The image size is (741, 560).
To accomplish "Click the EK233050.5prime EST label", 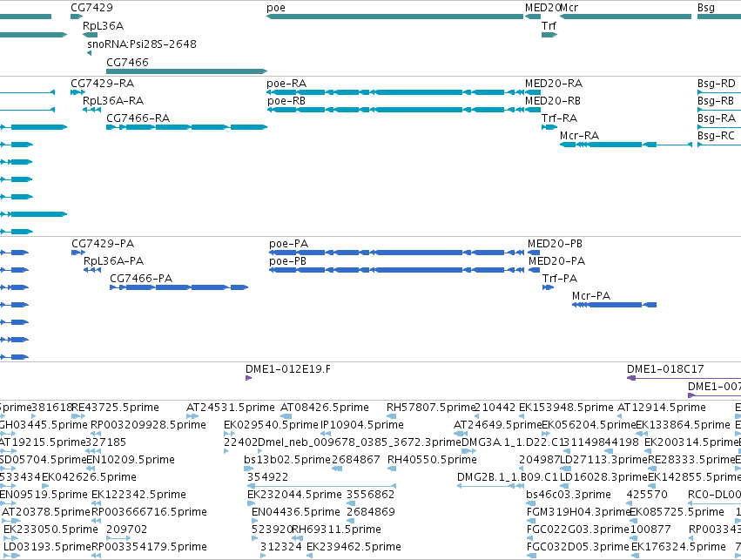I will pos(51,530).
